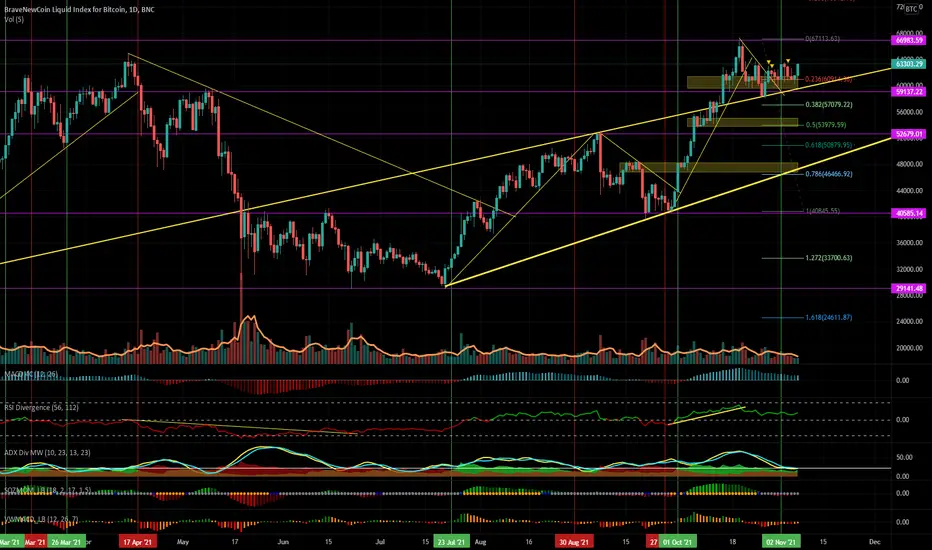Click the 1.272(33700.63) Fibonacci label
This screenshot has width=932, height=550.
point(829,258)
